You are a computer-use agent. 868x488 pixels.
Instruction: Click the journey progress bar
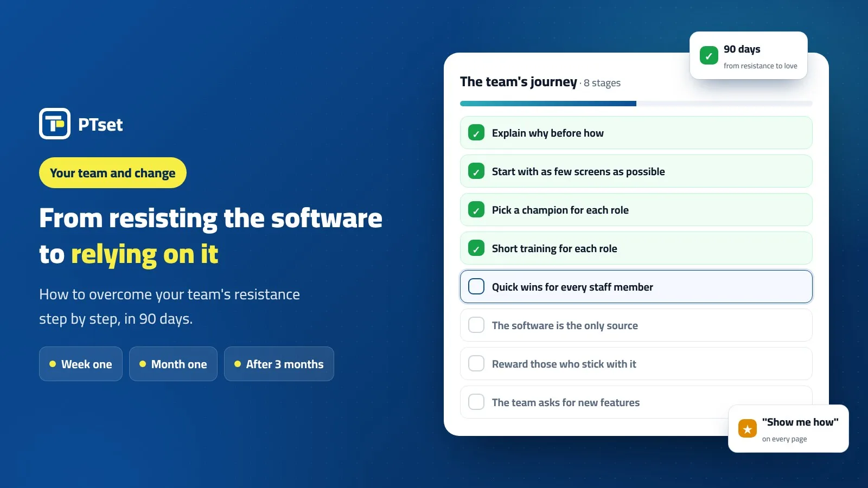tap(636, 104)
